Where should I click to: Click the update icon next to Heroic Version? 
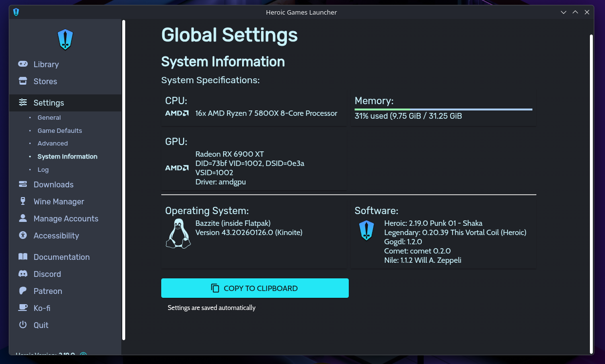point(83,355)
